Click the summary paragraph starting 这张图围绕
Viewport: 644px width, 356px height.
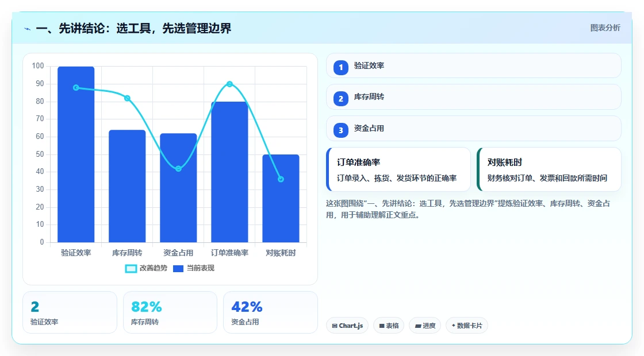[x=468, y=209]
